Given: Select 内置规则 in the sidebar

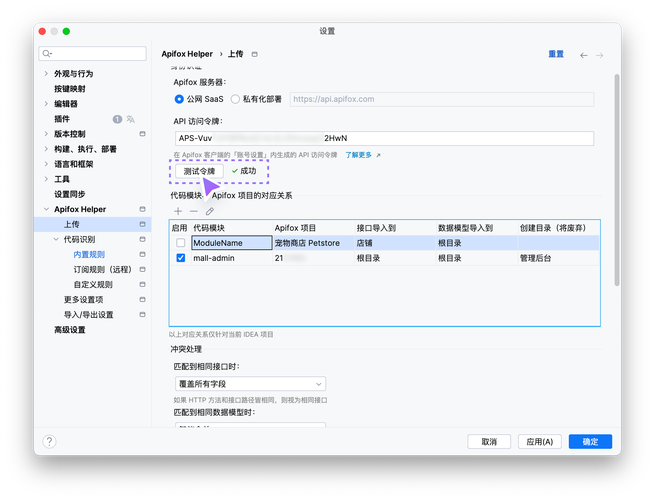Looking at the screenshot, I should [89, 254].
